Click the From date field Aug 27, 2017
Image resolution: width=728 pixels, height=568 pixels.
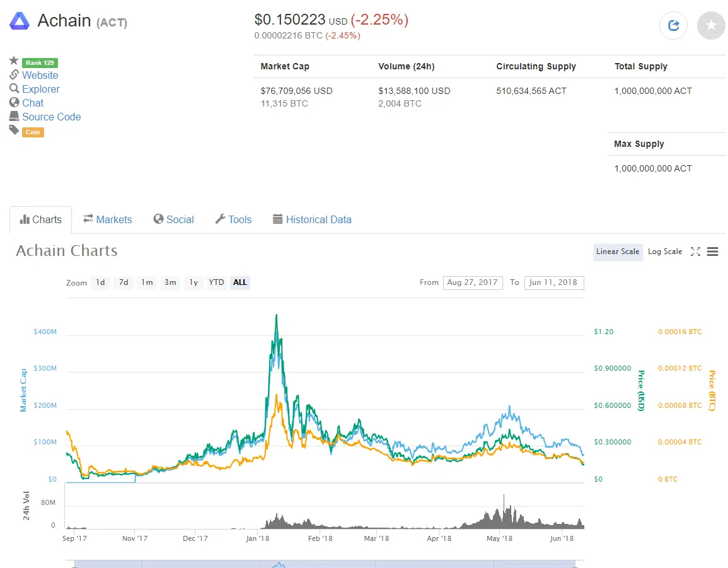(x=473, y=282)
